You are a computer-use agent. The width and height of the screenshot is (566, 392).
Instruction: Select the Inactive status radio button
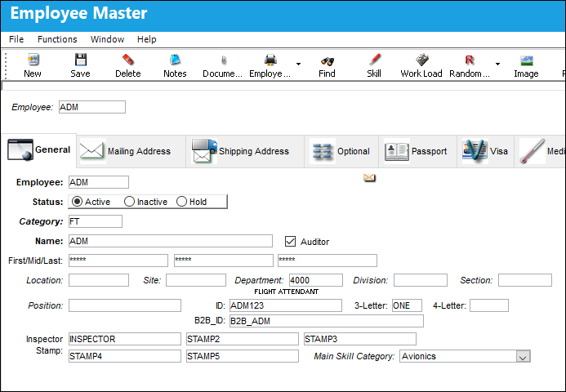[x=129, y=202]
